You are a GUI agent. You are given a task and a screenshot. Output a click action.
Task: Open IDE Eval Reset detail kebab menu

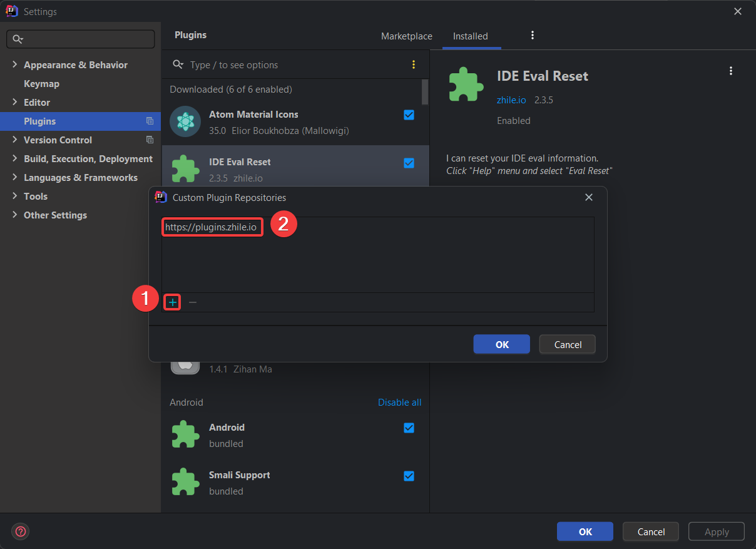point(731,71)
